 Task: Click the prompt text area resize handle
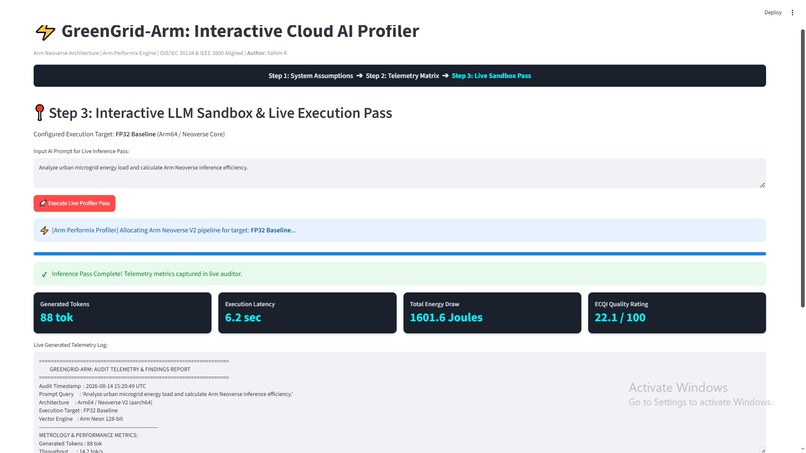(762, 185)
